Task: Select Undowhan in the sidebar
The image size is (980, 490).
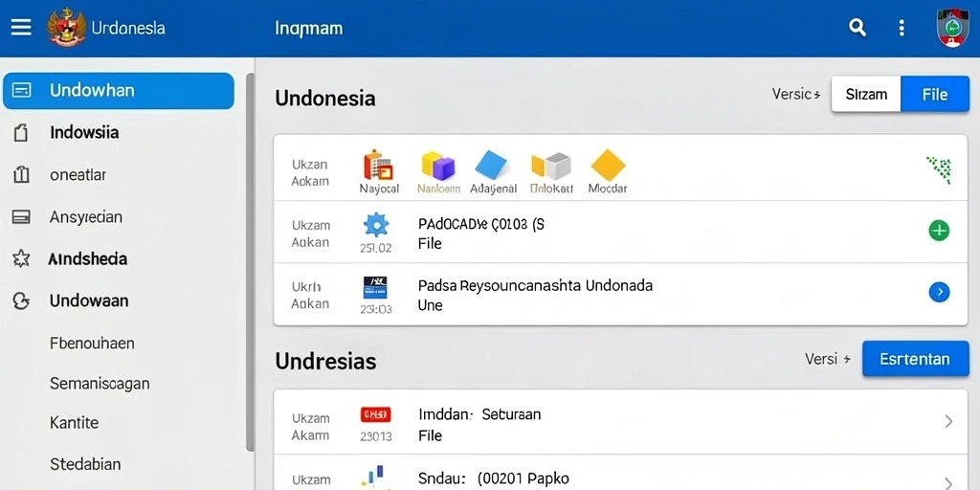Action: [x=119, y=91]
